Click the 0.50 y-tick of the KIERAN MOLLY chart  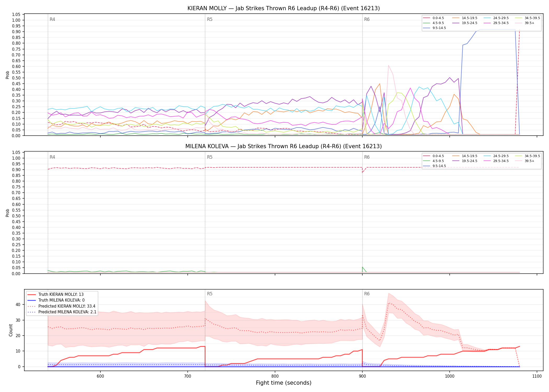click(16, 78)
